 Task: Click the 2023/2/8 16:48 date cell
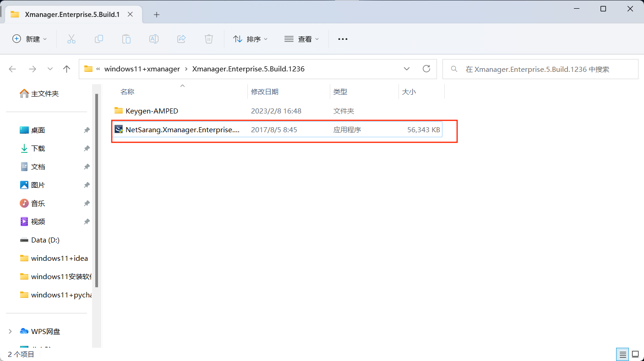coord(276,111)
